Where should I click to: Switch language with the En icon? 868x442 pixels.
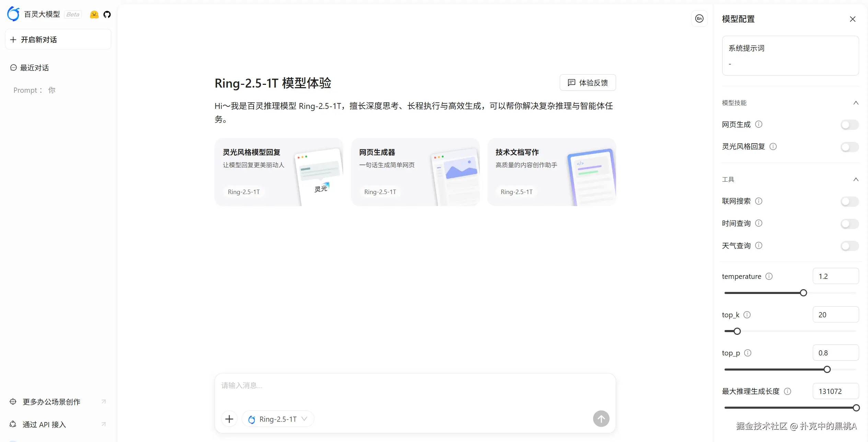[699, 19]
